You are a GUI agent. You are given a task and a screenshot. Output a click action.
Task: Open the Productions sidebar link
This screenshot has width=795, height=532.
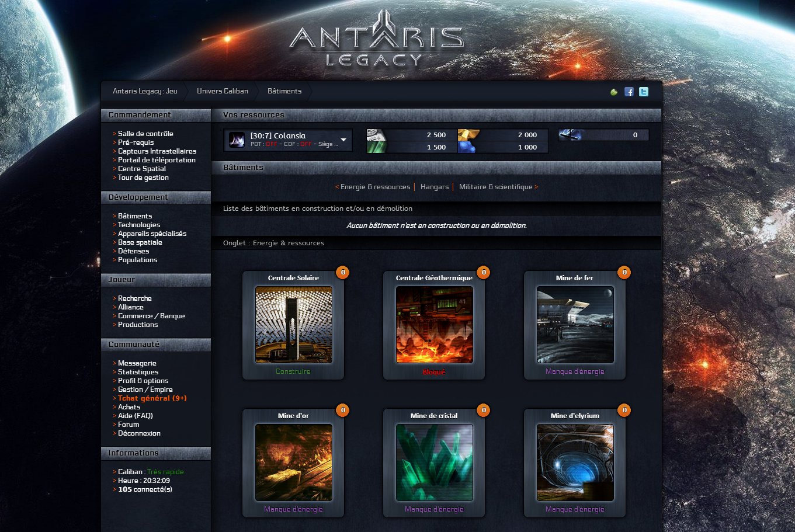[x=138, y=325]
